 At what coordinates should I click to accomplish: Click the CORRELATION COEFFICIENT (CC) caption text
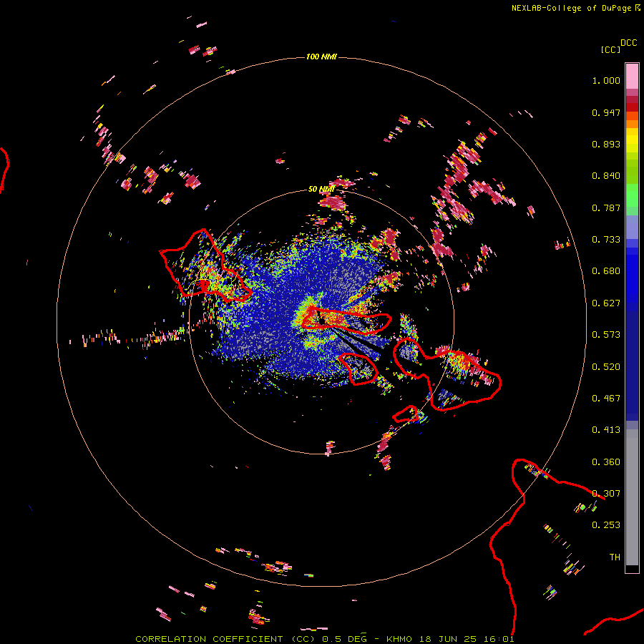pyautogui.click(x=226, y=639)
